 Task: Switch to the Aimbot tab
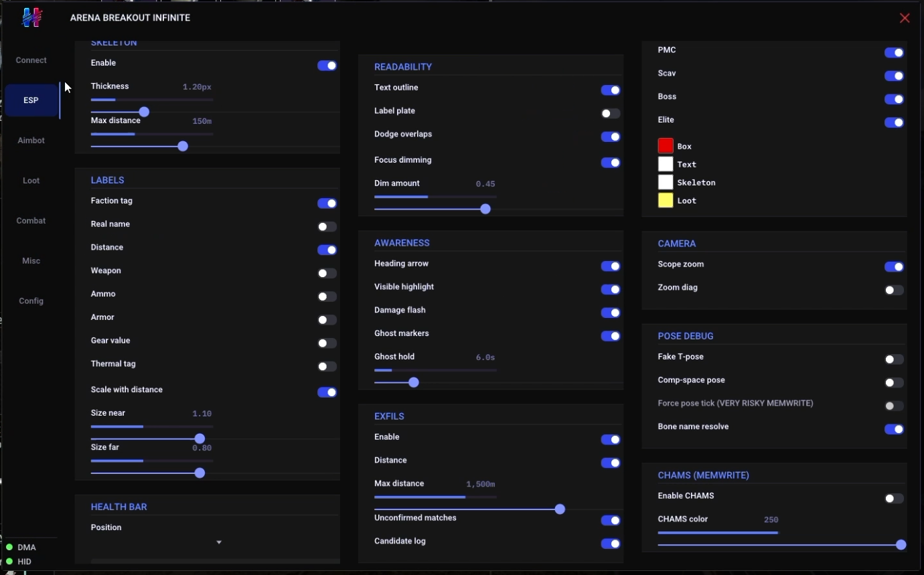31,141
